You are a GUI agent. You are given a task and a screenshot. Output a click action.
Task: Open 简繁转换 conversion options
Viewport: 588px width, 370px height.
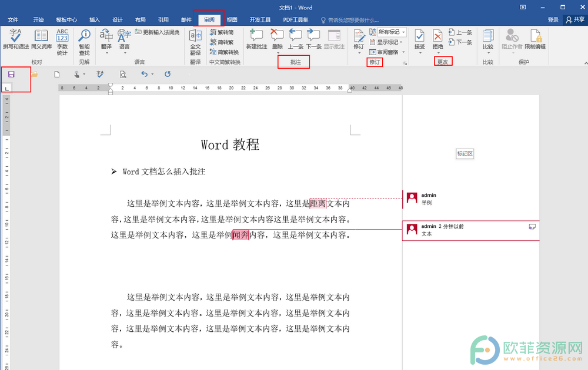(224, 52)
